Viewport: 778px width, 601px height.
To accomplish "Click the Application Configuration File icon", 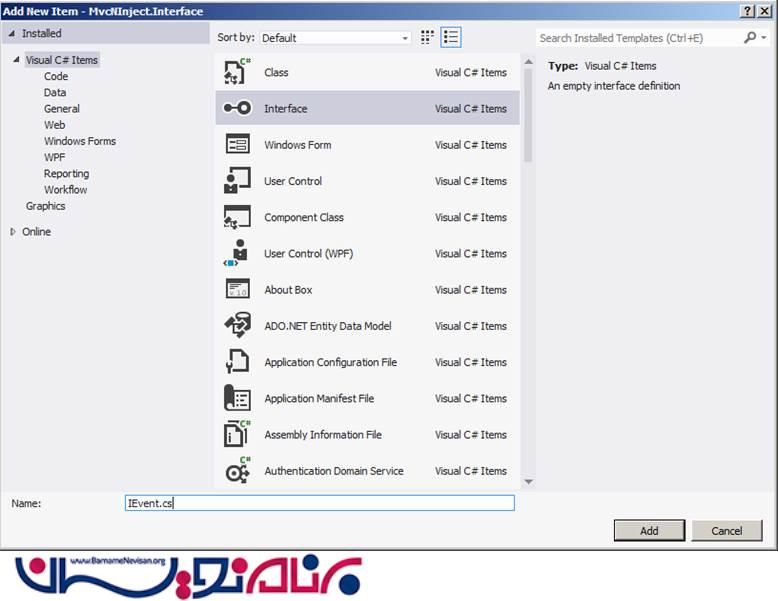I will tap(237, 362).
